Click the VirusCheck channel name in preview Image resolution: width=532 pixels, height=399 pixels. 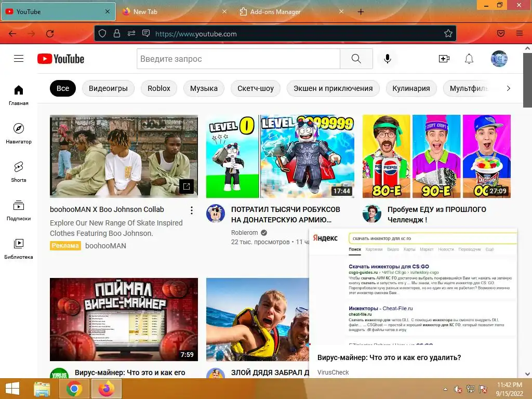tap(333, 372)
